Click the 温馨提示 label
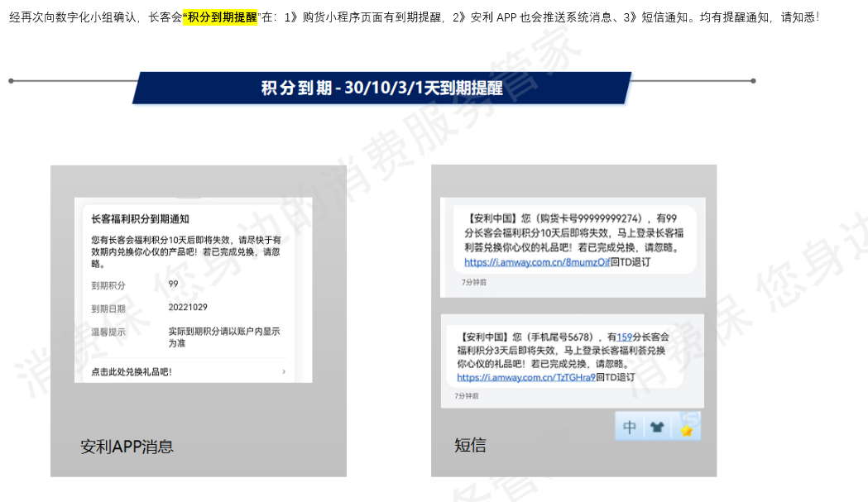The height and width of the screenshot is (502, 868). pyautogui.click(x=108, y=332)
